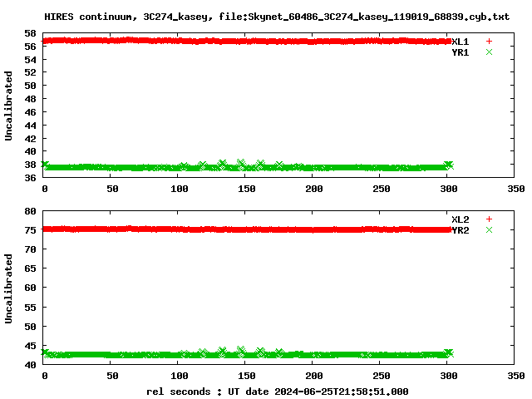532x399 pixels.
Task: Click the 44 y-axis tick label
Action: click(30, 126)
